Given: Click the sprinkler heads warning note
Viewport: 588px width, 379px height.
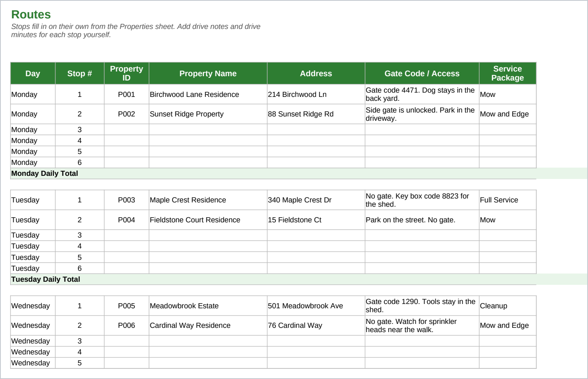Looking at the screenshot, I should click(x=422, y=325).
